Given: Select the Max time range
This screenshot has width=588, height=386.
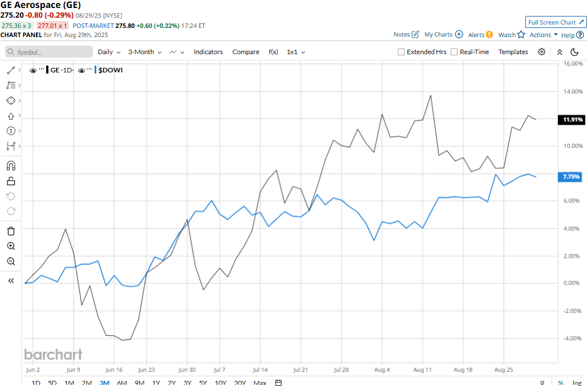Looking at the screenshot, I should pyautogui.click(x=260, y=383).
